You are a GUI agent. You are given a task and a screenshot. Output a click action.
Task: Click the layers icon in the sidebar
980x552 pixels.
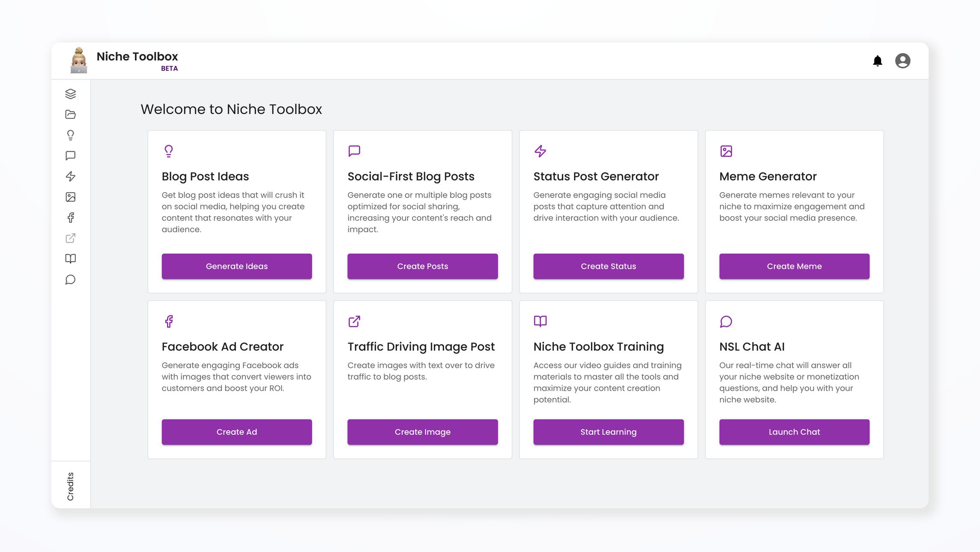[71, 94]
